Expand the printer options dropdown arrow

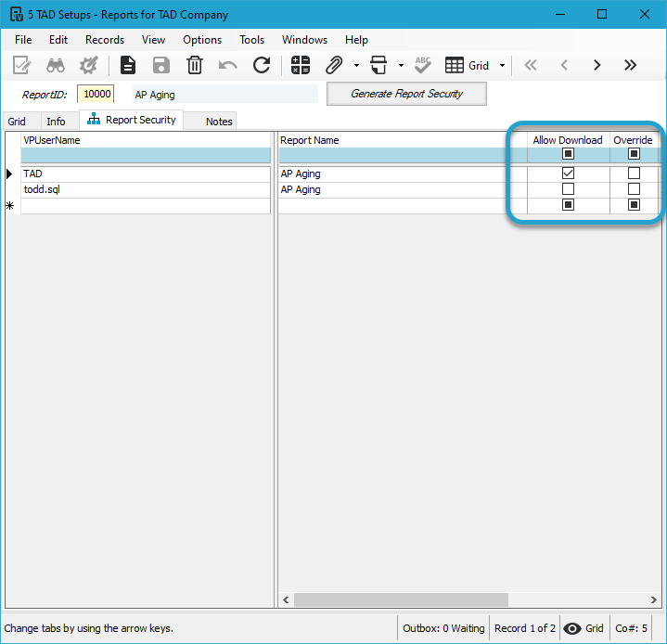401,66
